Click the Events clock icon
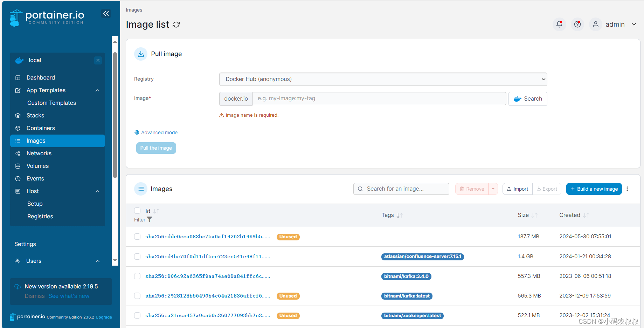The image size is (644, 328). point(18,179)
